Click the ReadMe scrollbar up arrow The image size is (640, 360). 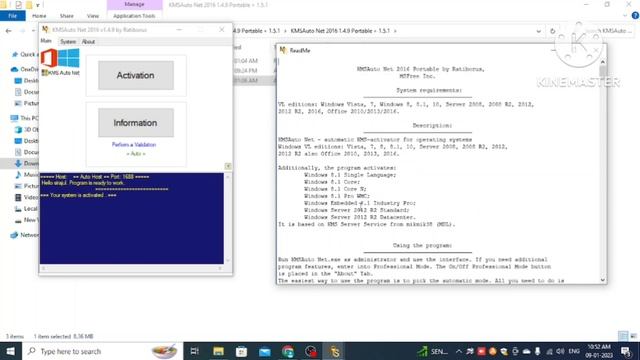[602, 62]
